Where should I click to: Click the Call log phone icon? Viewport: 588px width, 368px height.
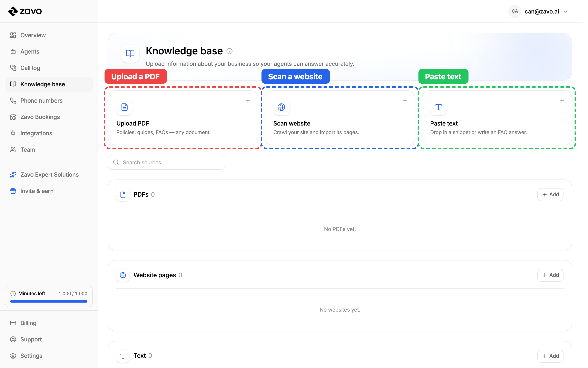click(x=13, y=68)
